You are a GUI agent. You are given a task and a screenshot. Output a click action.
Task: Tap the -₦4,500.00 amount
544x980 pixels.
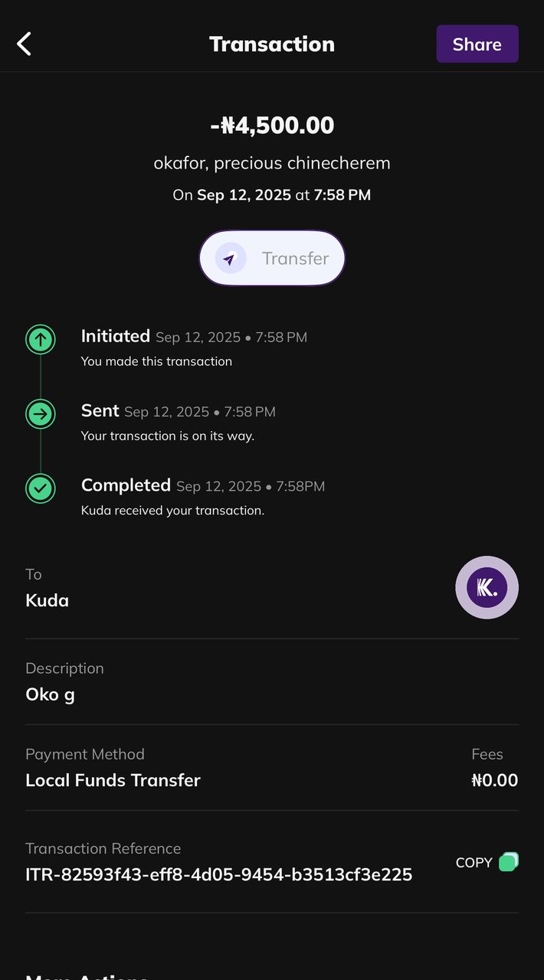(x=272, y=126)
